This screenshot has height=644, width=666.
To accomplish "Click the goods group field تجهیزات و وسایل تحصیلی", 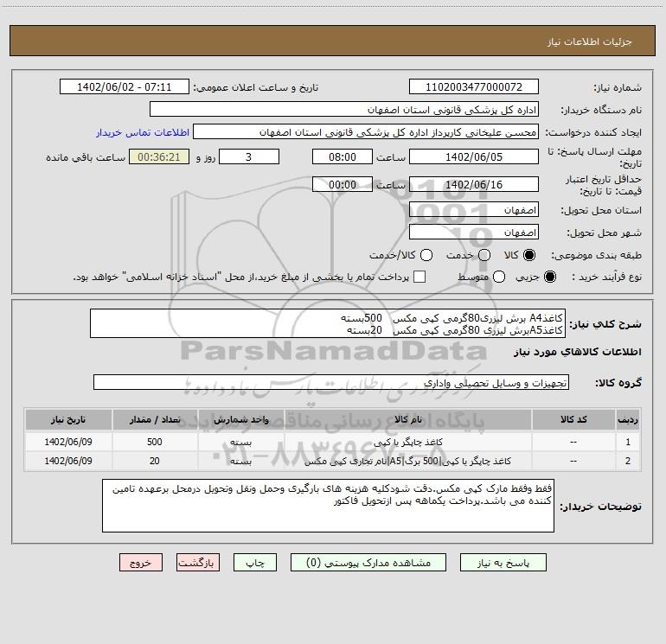I will coord(331,382).
